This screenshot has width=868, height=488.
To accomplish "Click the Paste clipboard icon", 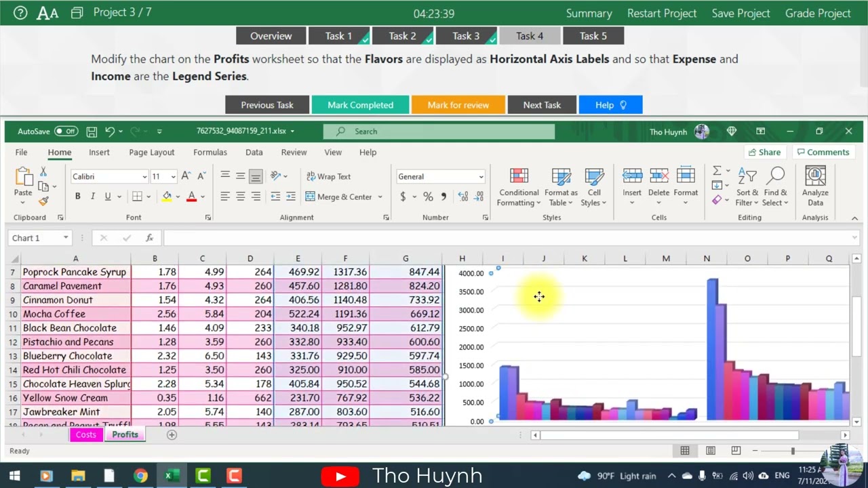I will (x=23, y=178).
